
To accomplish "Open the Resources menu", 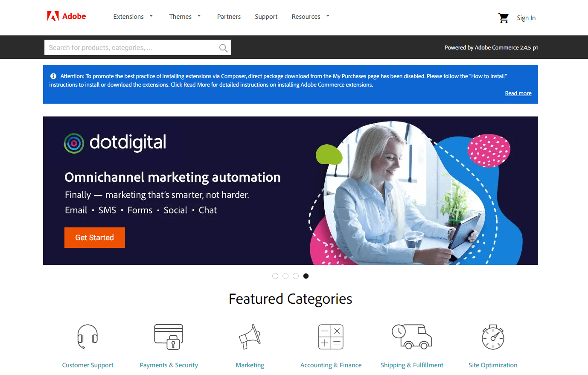I will 306,17.
